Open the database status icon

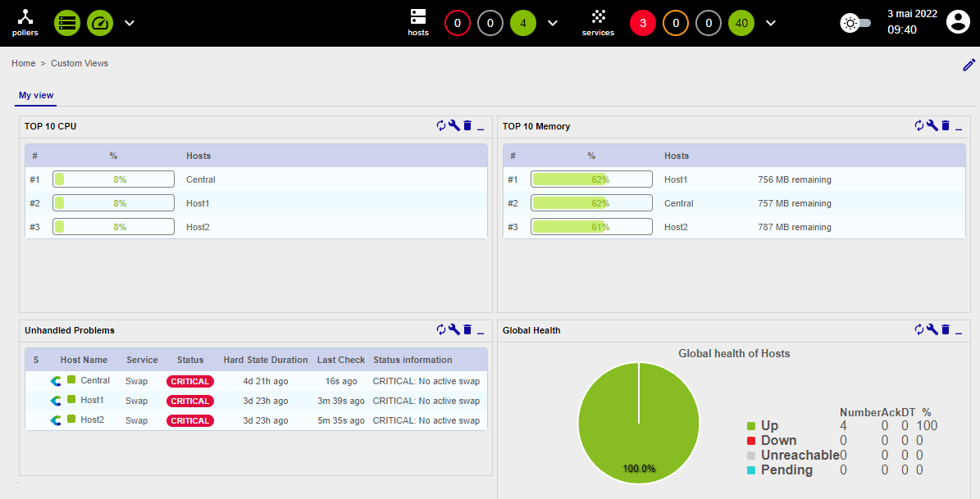tap(67, 23)
